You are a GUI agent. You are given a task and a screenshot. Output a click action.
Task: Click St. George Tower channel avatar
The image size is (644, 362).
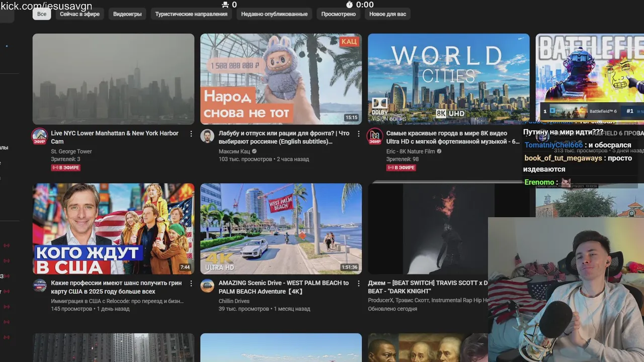click(40, 136)
